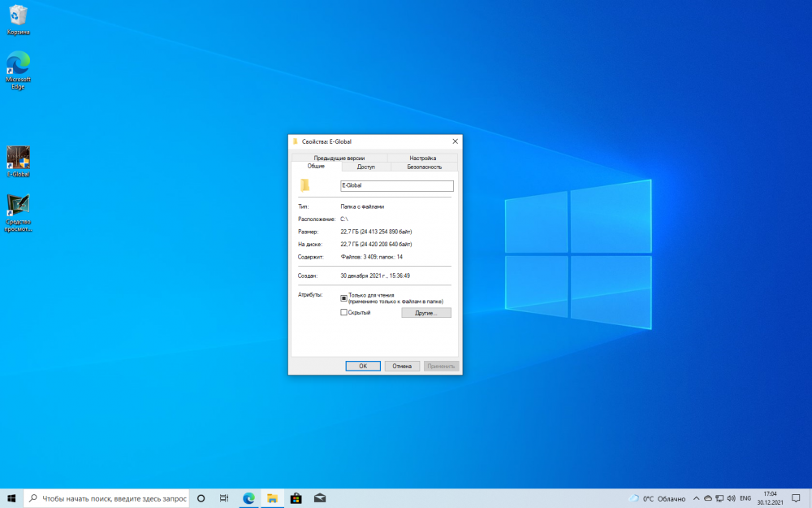Click the Cortana circle icon in taskbar
Viewport: 812px width, 508px height.
point(201,498)
